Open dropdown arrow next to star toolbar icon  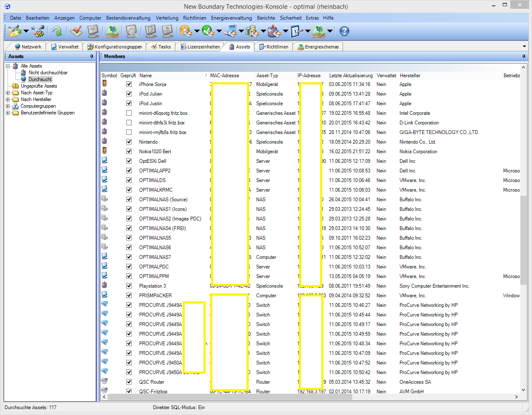tap(197, 31)
